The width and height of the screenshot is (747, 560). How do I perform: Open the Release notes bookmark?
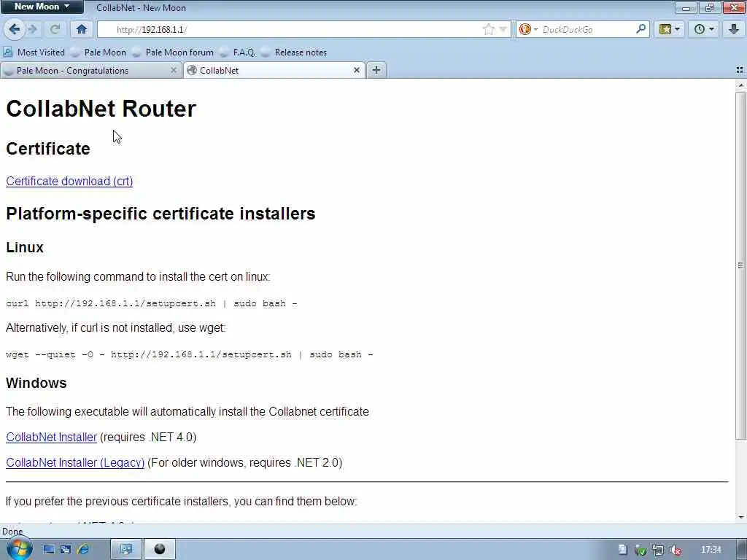click(294, 52)
